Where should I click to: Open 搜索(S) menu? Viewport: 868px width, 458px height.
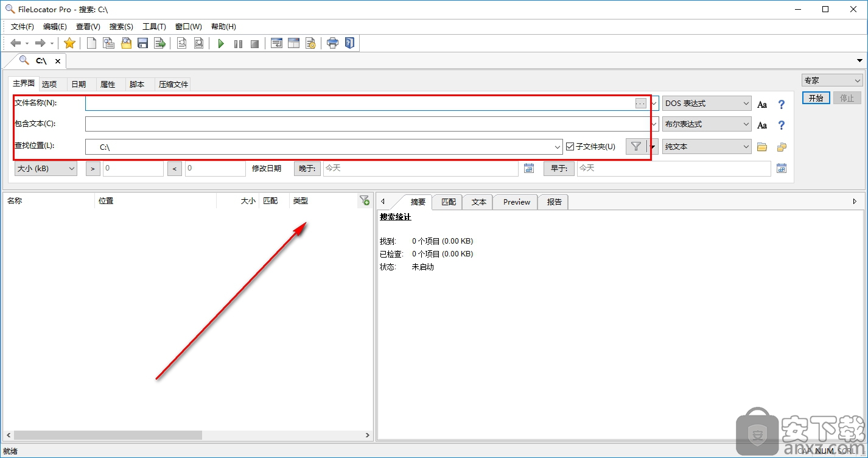tap(121, 27)
